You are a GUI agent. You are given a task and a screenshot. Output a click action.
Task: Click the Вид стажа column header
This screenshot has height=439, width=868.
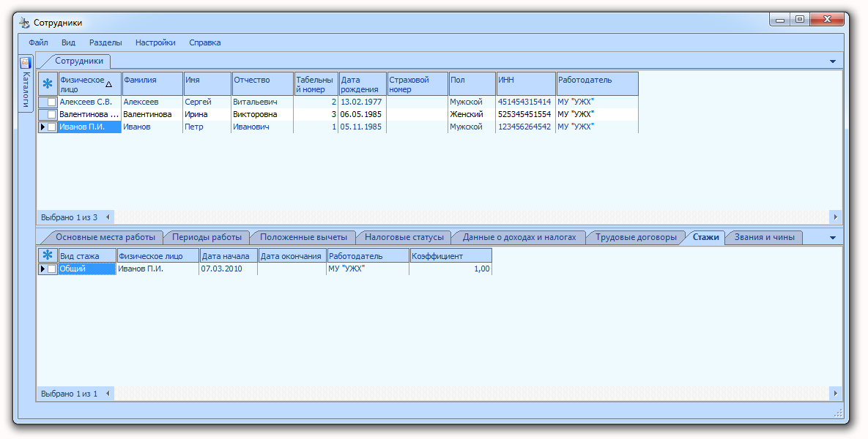(87, 256)
